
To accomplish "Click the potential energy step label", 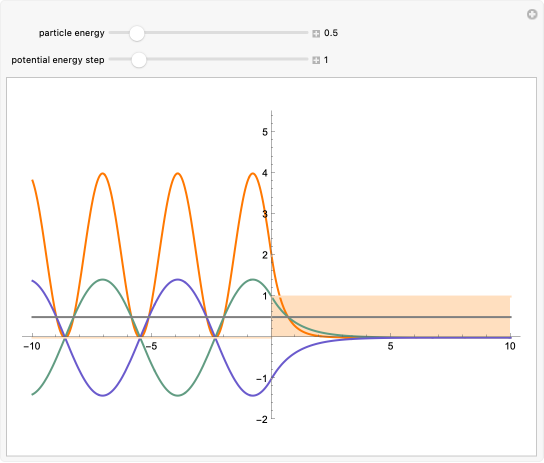I will pos(58,60).
